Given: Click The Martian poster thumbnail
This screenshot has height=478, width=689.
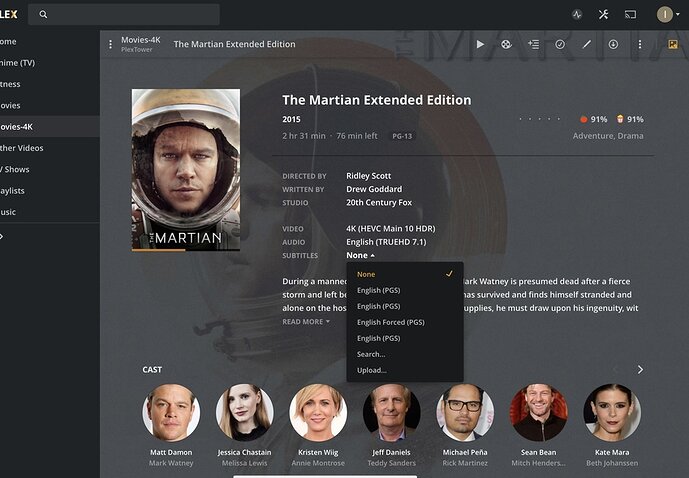Looking at the screenshot, I should [x=186, y=170].
